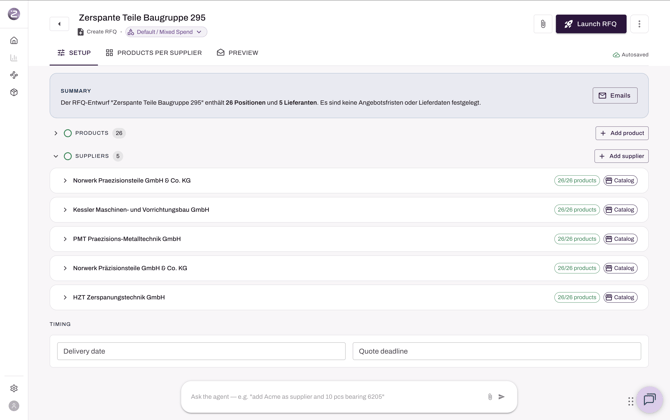Open settings gear in the sidebar
Viewport: 670px width, 420px height.
point(14,388)
